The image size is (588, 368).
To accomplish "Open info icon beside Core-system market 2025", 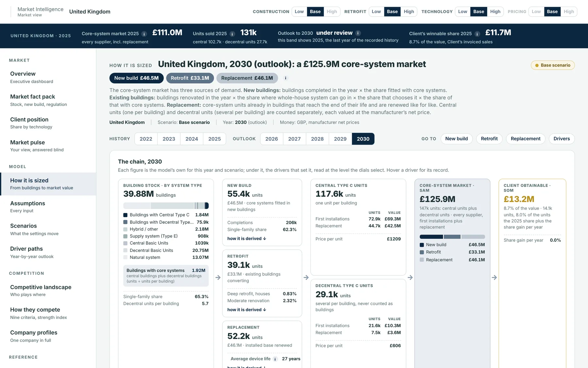I will [x=144, y=34].
